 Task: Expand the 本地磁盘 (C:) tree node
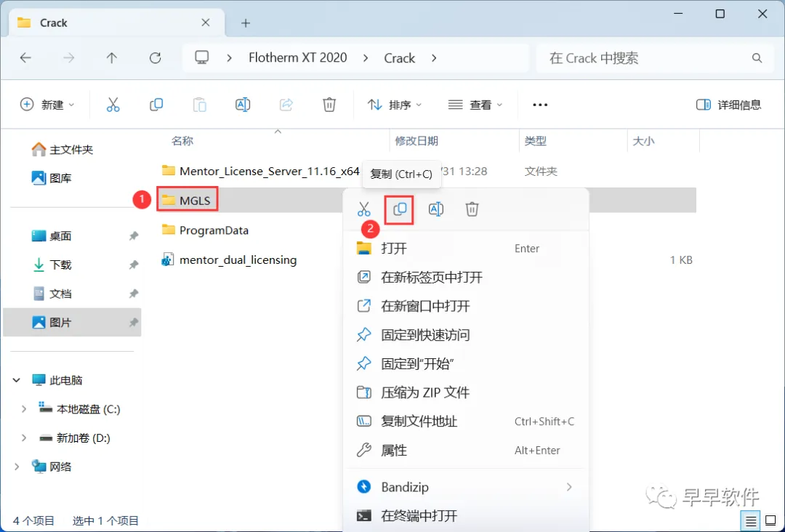click(23, 409)
